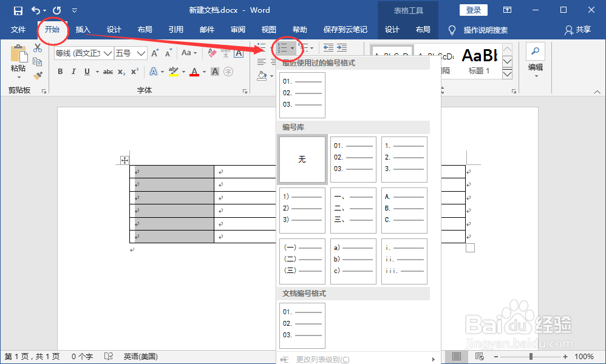Open the 文件 File tab

[x=18, y=30]
